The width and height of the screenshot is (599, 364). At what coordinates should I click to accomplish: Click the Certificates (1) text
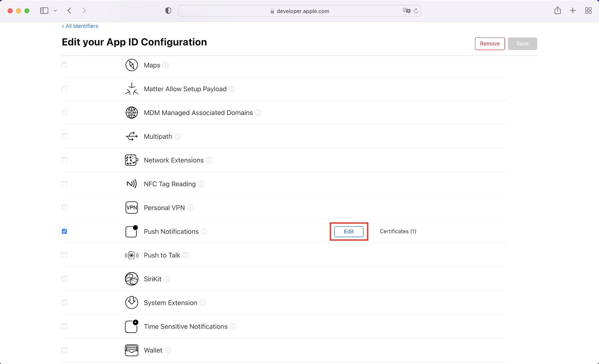click(398, 231)
